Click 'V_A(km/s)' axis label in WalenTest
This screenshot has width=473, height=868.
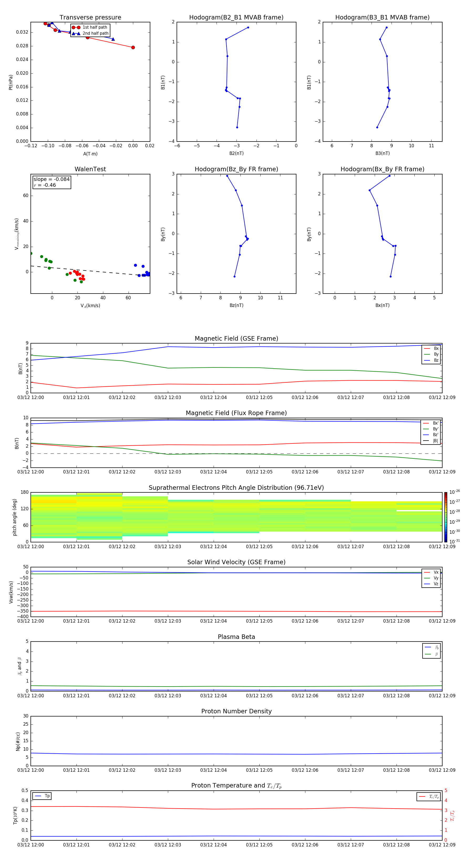[90, 306]
